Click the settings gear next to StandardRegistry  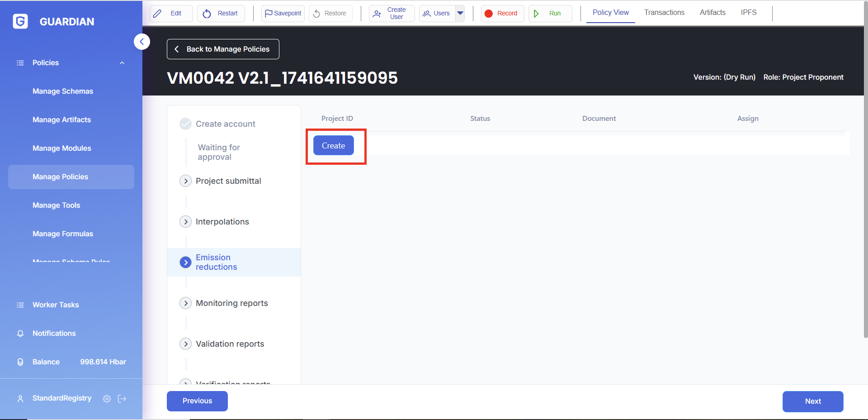point(107,399)
